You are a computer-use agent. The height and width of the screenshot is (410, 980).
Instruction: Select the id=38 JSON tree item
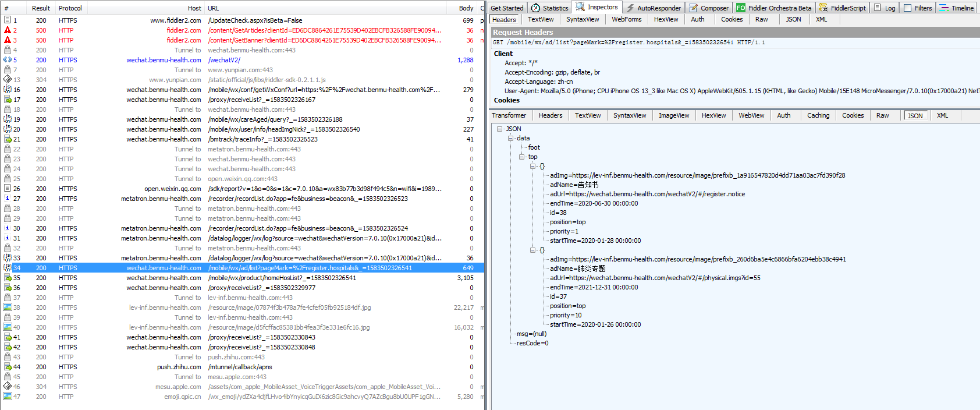[558, 213]
